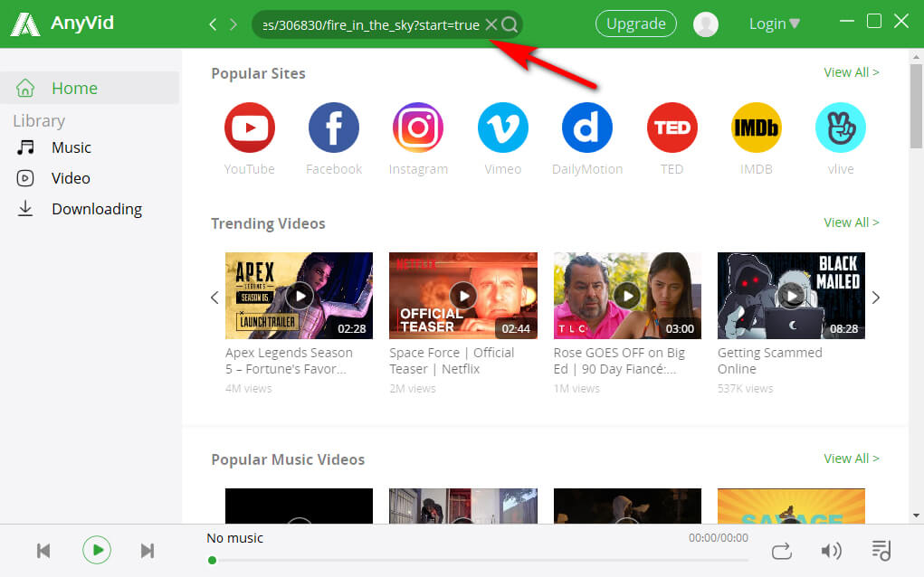Select Home in the sidebar
Screen dimensions: 924x577
point(90,88)
